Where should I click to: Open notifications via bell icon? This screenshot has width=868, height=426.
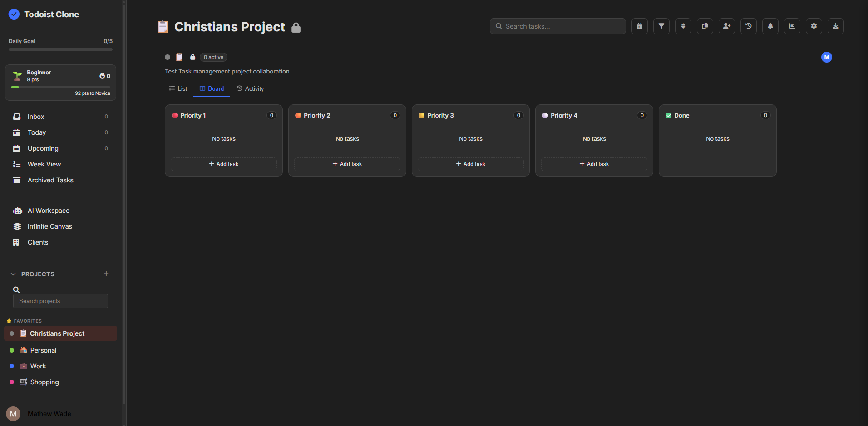[770, 26]
